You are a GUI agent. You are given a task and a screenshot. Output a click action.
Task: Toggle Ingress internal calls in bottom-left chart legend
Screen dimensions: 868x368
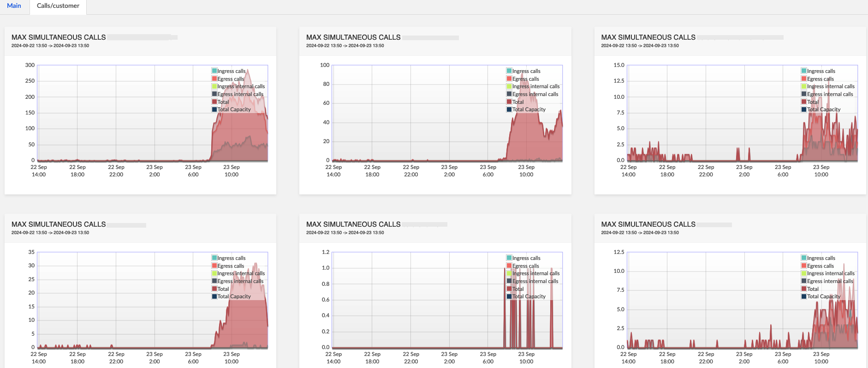click(x=241, y=273)
